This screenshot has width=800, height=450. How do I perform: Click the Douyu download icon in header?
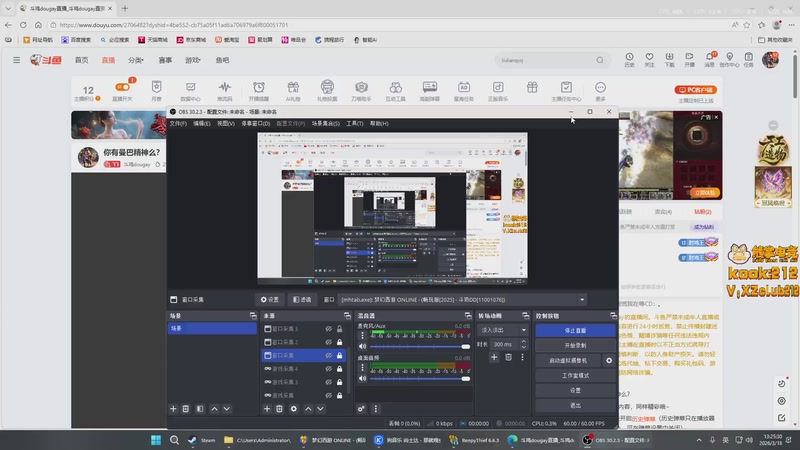(669, 59)
